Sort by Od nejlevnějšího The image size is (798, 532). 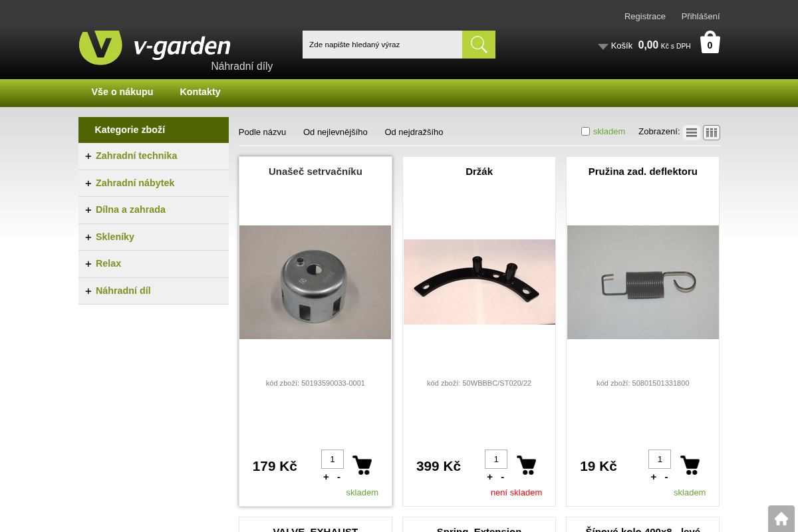(x=335, y=132)
